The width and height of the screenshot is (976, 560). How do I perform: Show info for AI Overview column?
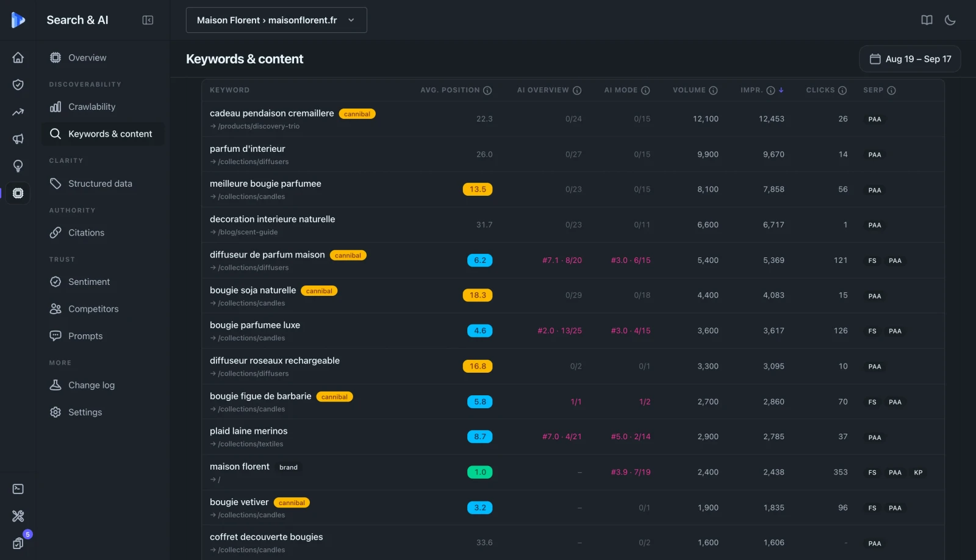tap(577, 90)
